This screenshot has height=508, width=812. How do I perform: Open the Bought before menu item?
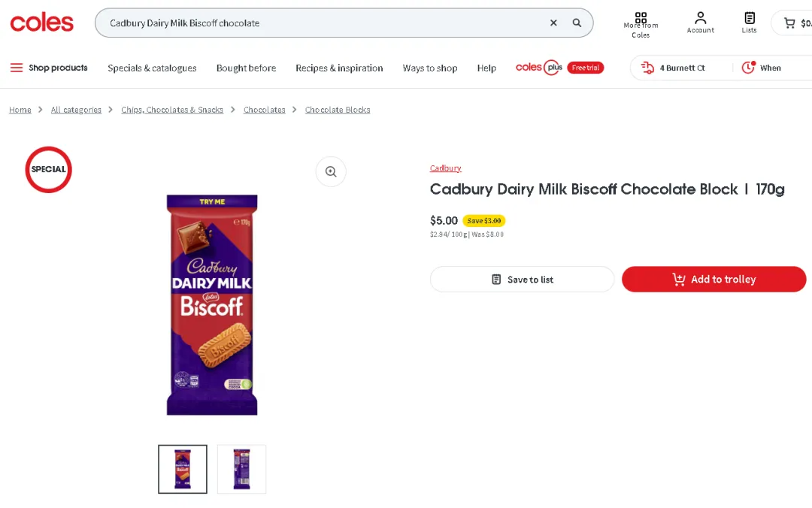tap(246, 68)
